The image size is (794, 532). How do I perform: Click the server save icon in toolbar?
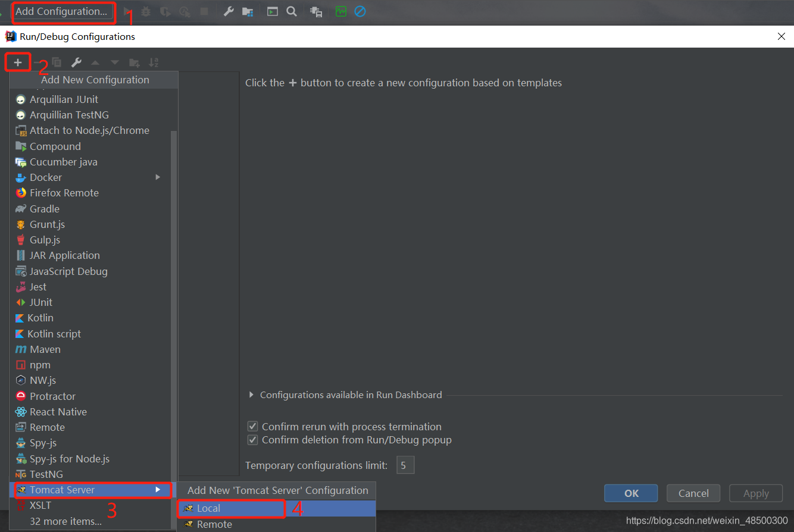point(316,11)
